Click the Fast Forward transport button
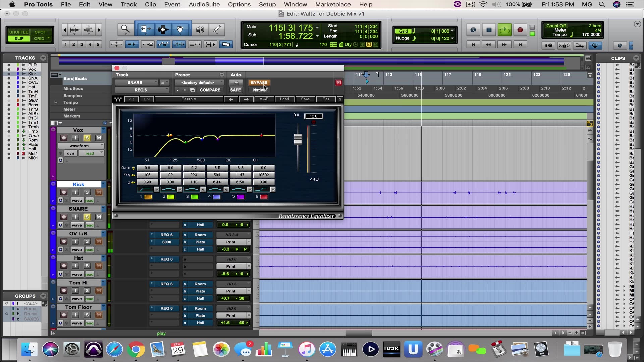Viewport: 644px width, 362px height. tap(504, 45)
